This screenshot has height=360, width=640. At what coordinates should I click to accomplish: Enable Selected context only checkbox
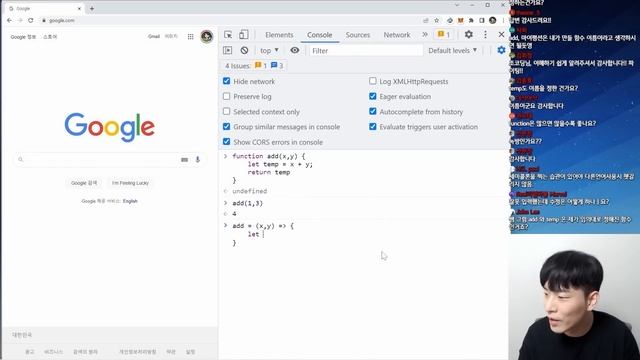point(227,111)
